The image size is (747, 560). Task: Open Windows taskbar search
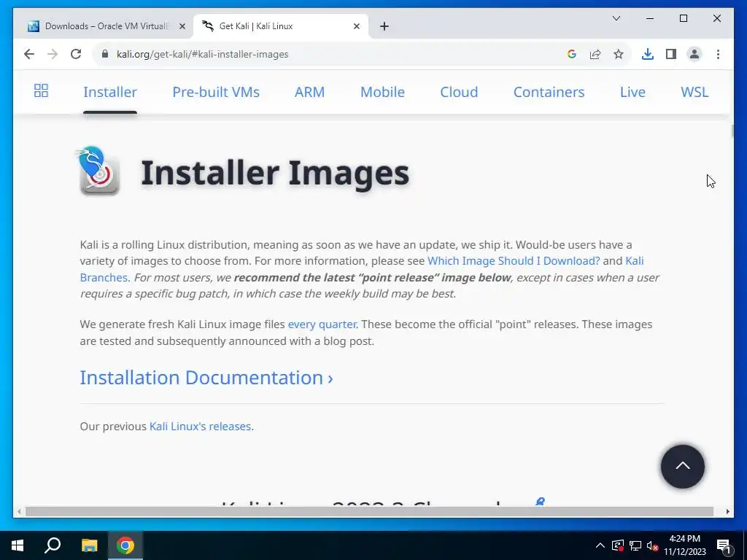(53, 545)
